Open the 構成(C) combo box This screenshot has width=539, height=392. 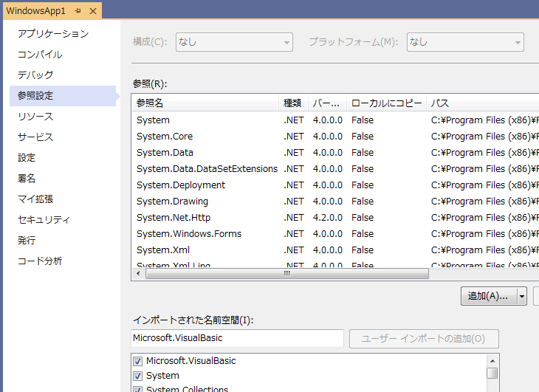[233, 42]
